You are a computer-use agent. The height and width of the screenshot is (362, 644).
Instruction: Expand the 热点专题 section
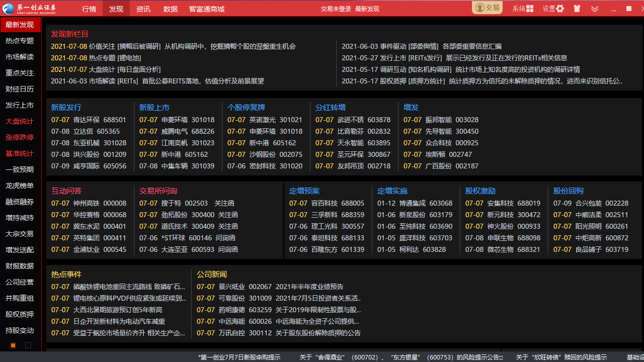click(19, 40)
